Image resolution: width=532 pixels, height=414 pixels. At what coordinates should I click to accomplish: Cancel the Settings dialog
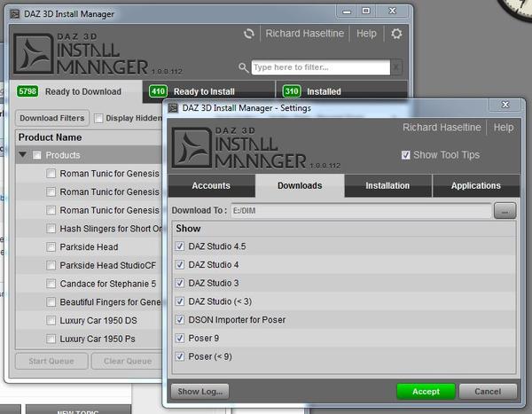[488, 392]
